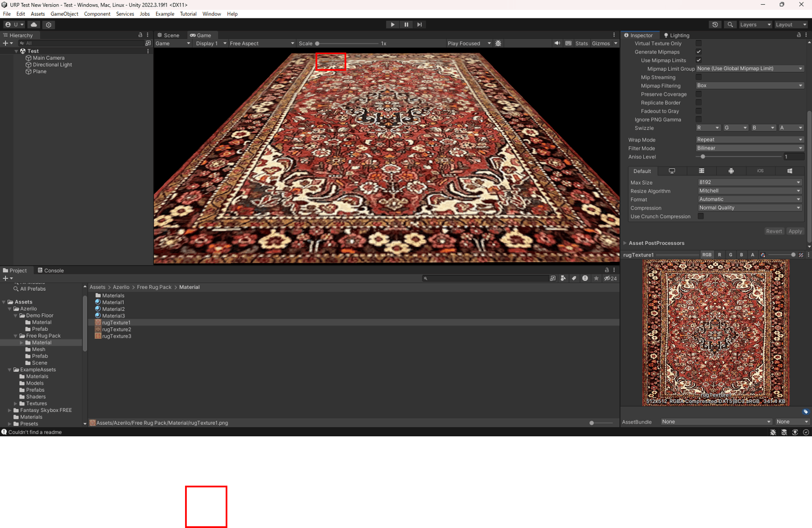Viewport: 812px width, 528px height.
Task: Lock the Inspector panel
Action: click(799, 35)
